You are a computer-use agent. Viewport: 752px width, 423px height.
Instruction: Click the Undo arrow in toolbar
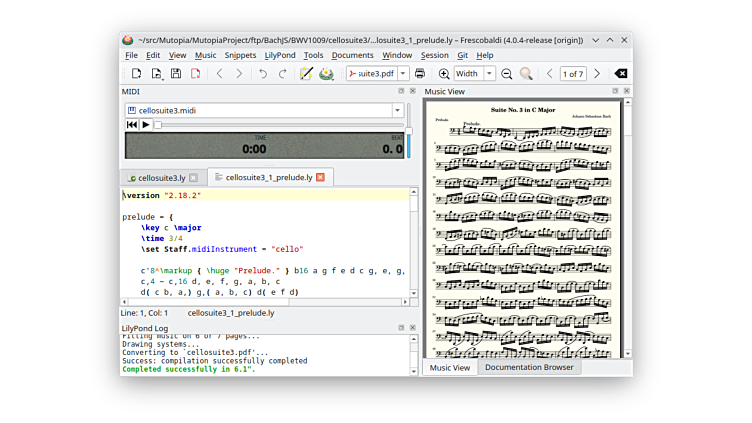(x=263, y=74)
